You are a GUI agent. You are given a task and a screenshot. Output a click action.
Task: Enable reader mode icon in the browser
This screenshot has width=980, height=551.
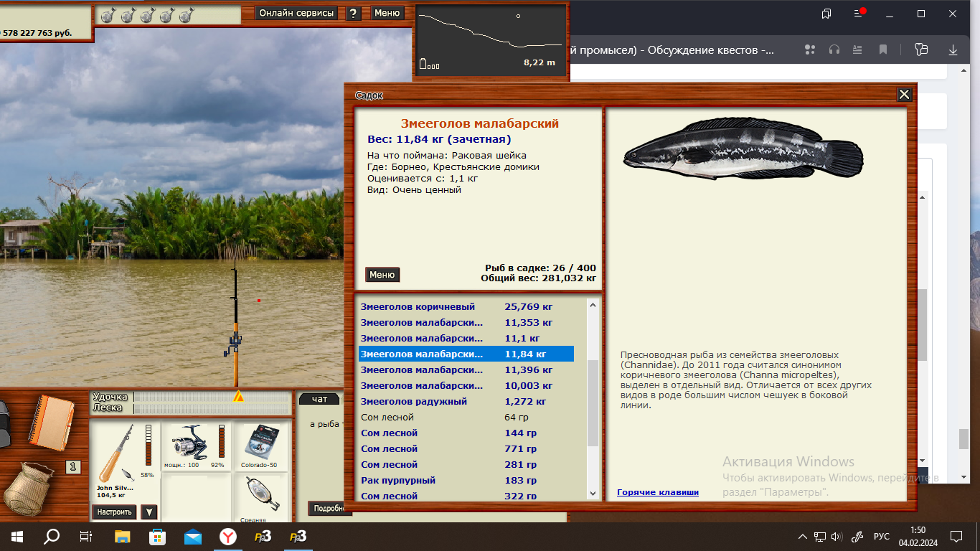click(857, 50)
